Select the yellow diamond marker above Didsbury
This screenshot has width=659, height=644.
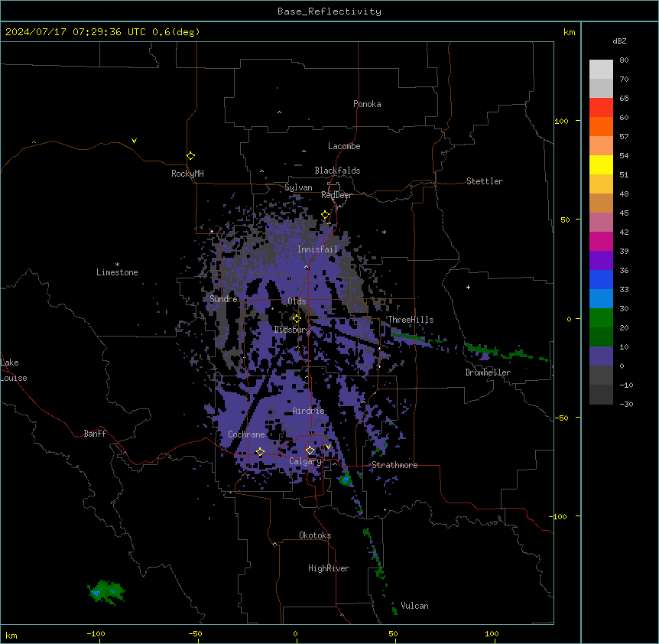click(x=297, y=319)
